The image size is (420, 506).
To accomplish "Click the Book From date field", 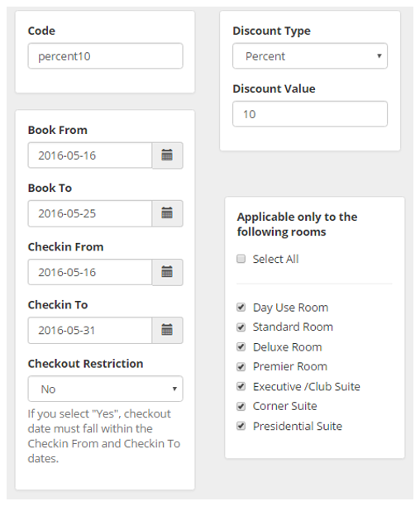I will (x=90, y=155).
